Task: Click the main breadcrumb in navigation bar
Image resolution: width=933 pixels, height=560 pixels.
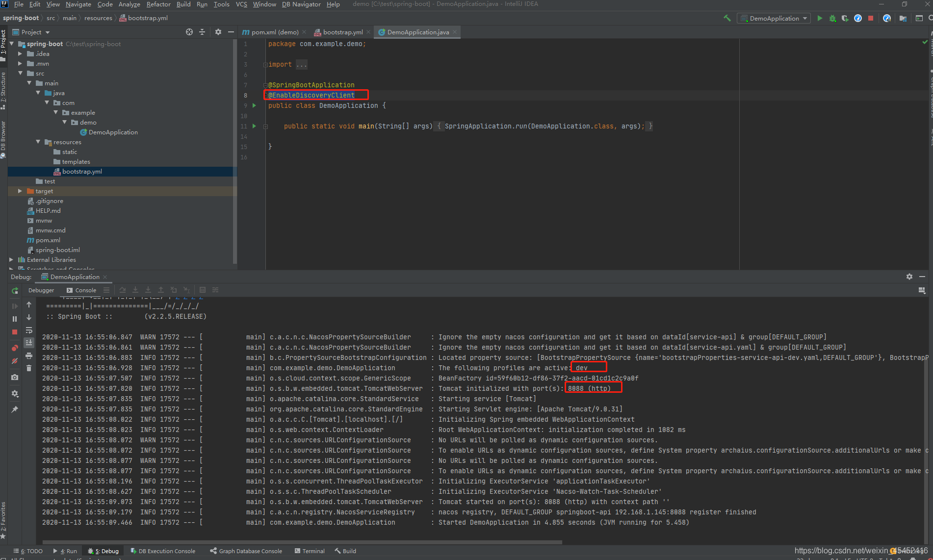Action: 70,18
